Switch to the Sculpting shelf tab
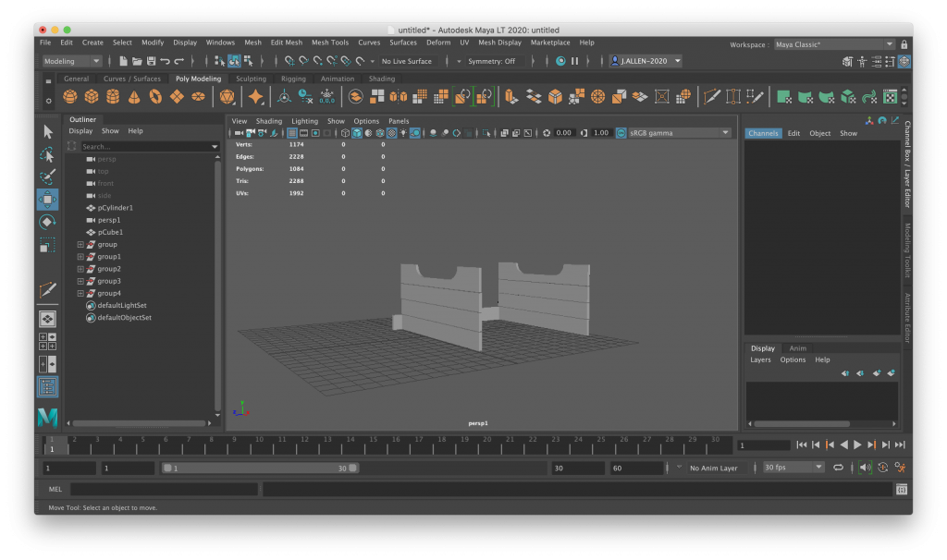Viewport: 947px width, 560px height. click(x=251, y=79)
